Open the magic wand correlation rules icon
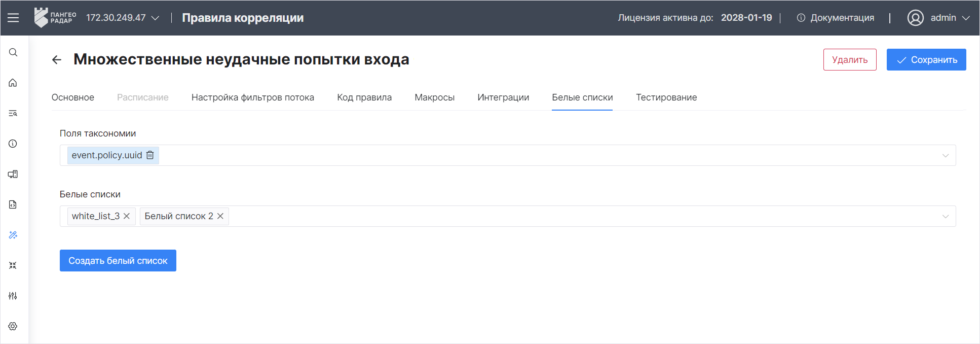 click(13, 235)
